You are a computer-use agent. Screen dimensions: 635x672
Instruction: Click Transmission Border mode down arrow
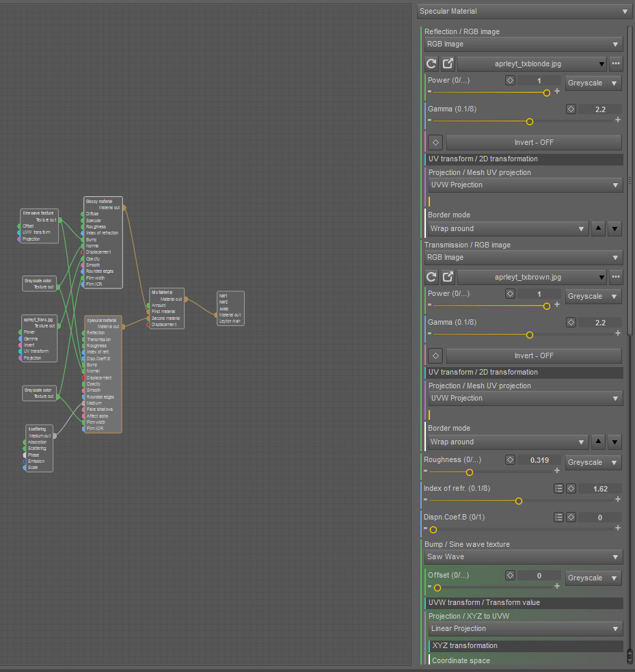614,442
